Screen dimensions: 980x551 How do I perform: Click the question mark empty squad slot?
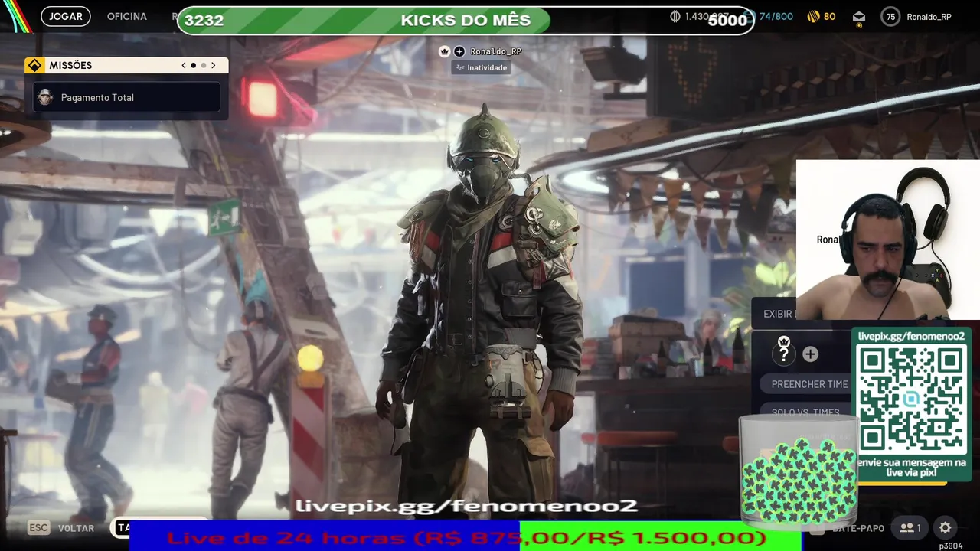[783, 354]
